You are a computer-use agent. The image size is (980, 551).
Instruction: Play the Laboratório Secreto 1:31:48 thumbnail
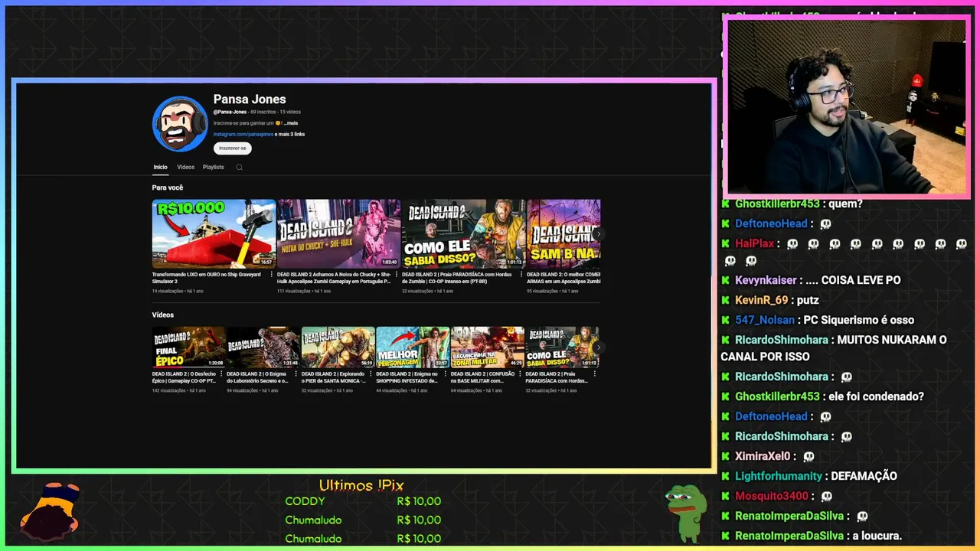[x=263, y=347]
